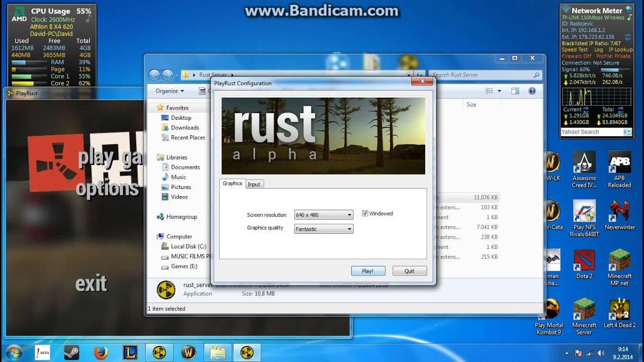Open Neverwinter desktop shortcut

point(619,216)
